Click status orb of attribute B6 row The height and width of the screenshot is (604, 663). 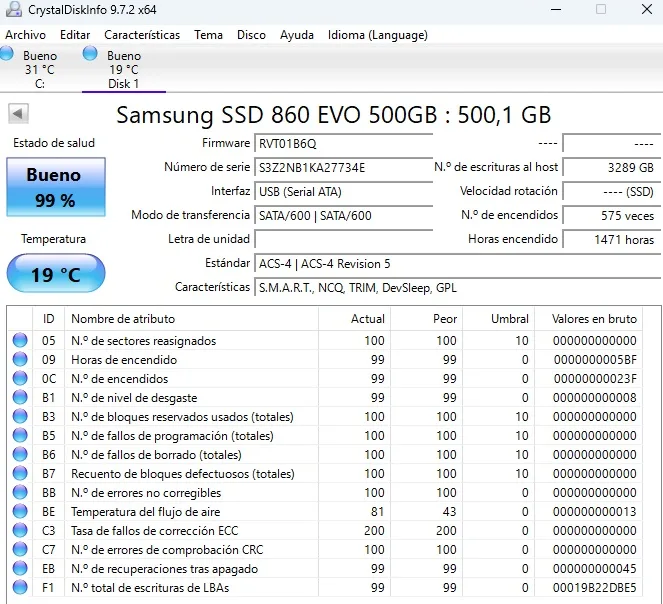pos(20,454)
